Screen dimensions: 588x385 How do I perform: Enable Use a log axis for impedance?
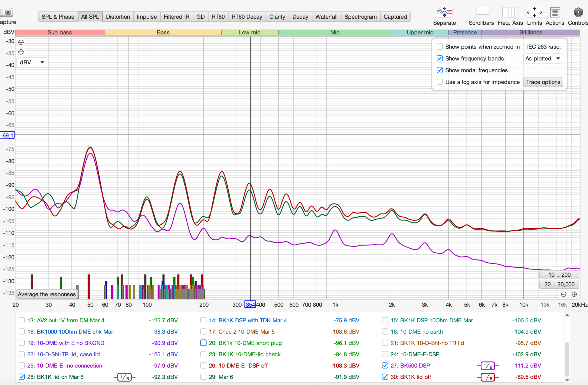(440, 82)
